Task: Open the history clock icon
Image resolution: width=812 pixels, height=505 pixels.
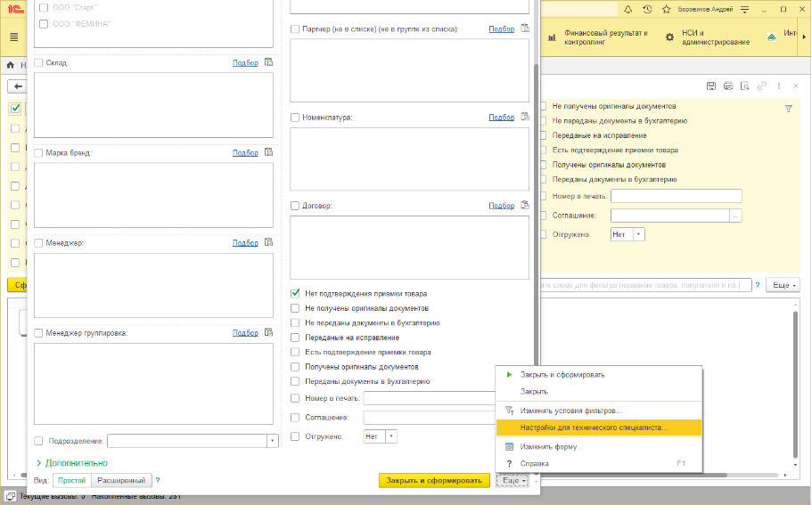Action: pos(646,11)
